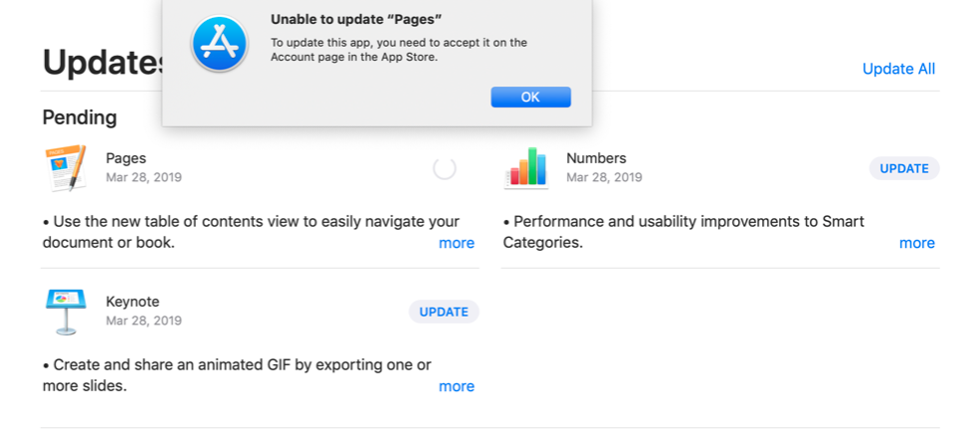Click the Pages app icon

(66, 168)
